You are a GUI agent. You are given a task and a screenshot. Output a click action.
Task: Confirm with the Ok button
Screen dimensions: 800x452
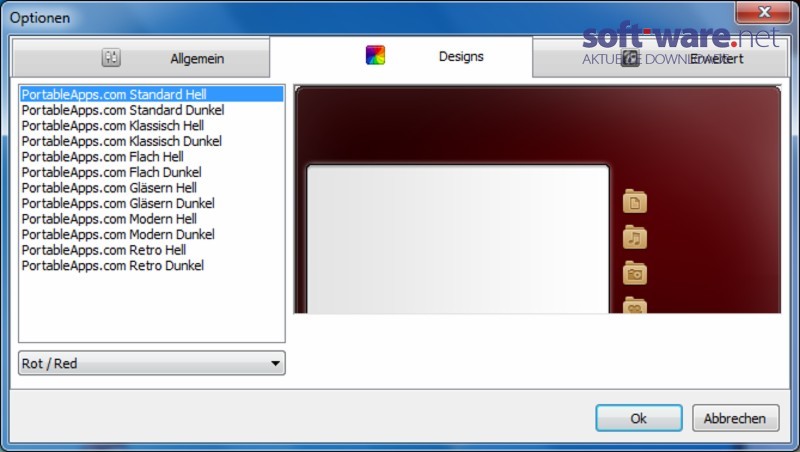[x=639, y=418]
